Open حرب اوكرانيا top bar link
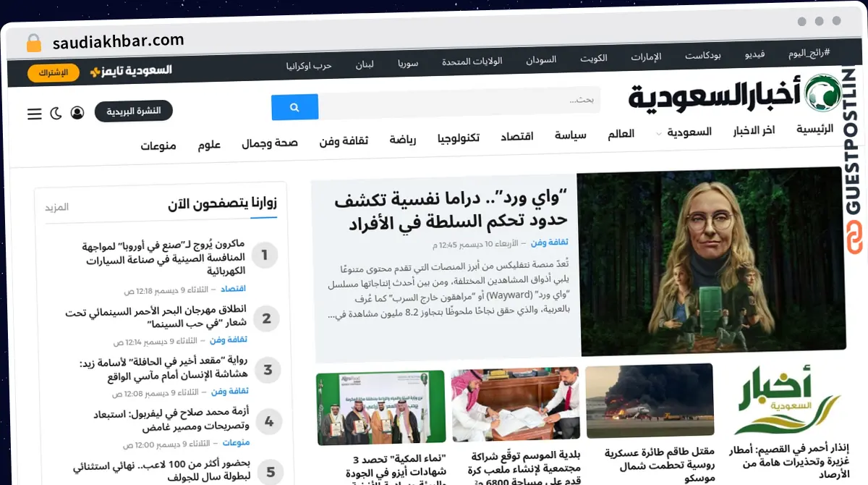The image size is (868, 485). coord(309,65)
